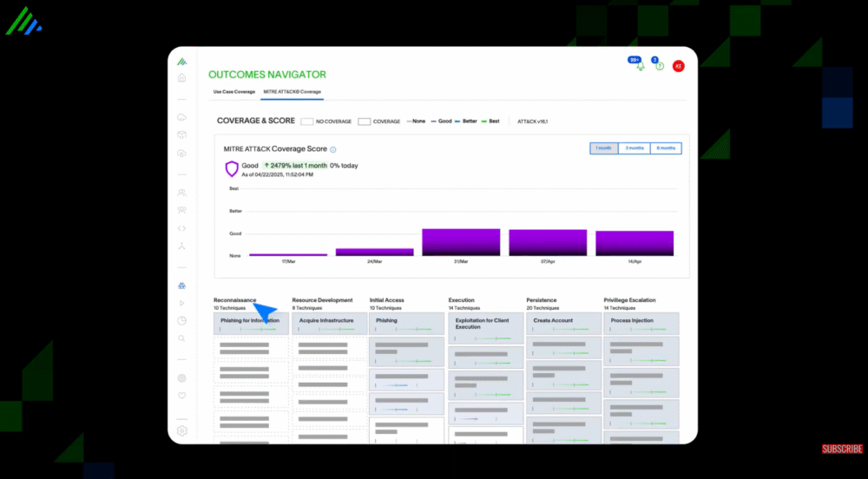Image resolution: width=868 pixels, height=479 pixels.
Task: Open the code box sidebar icon
Action: coord(181,135)
